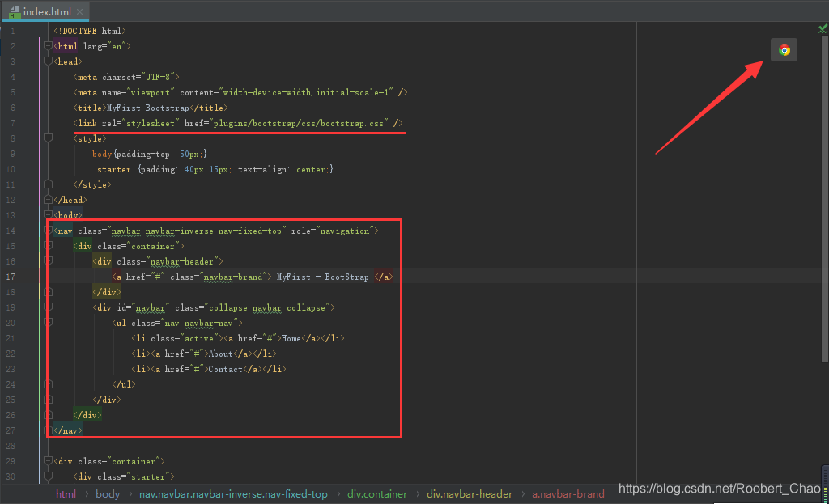Close the index.html tab
The height and width of the screenshot is (504, 829).
[79, 11]
